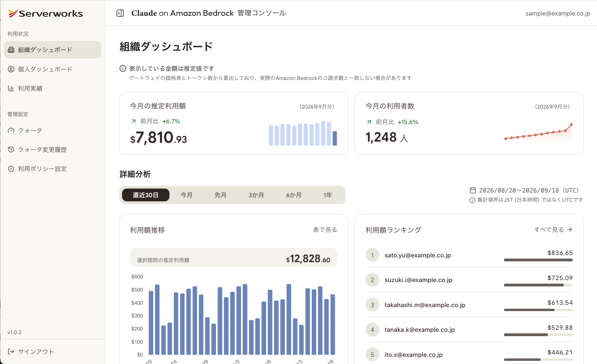Click the user count sparkline chart
The image size is (597, 364).
[538, 132]
